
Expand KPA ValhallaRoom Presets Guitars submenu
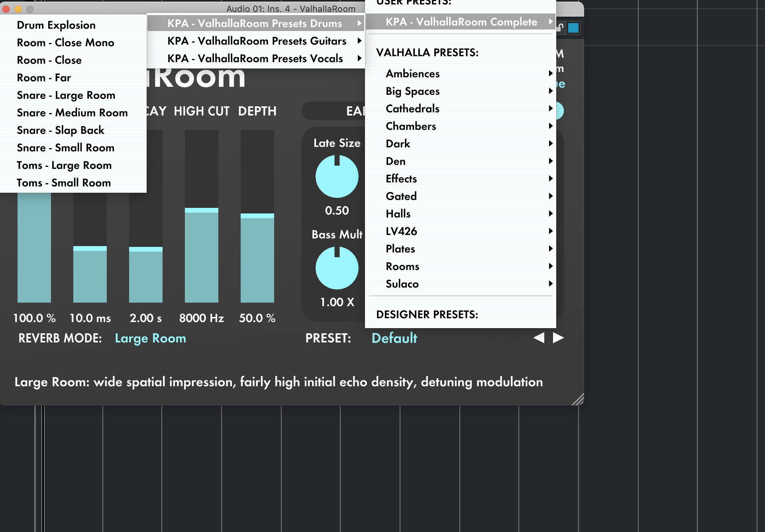(x=257, y=41)
